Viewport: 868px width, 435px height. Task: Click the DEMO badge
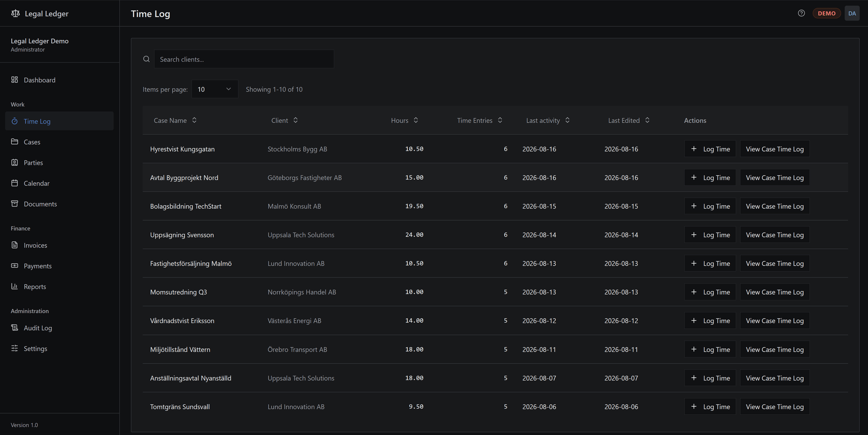tap(826, 13)
